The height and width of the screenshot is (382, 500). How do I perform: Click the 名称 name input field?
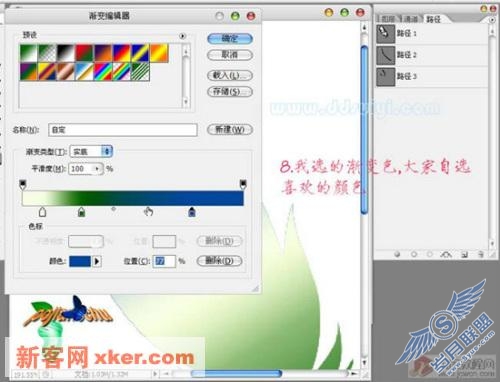click(x=123, y=130)
